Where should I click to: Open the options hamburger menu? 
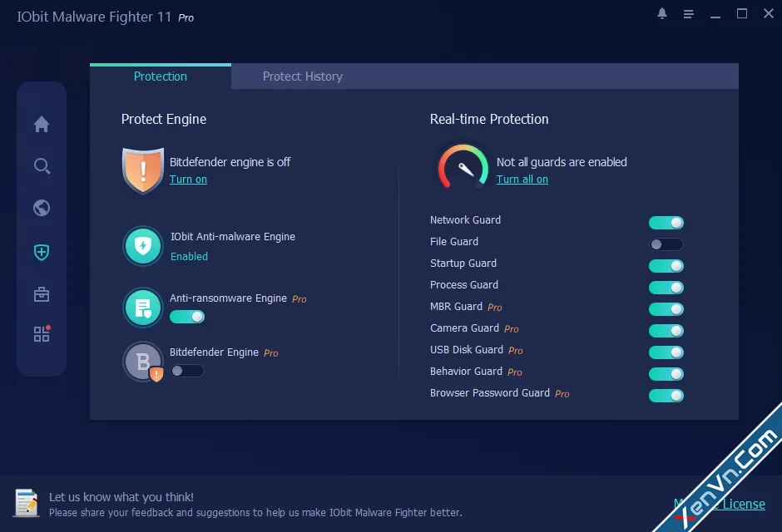click(x=688, y=14)
